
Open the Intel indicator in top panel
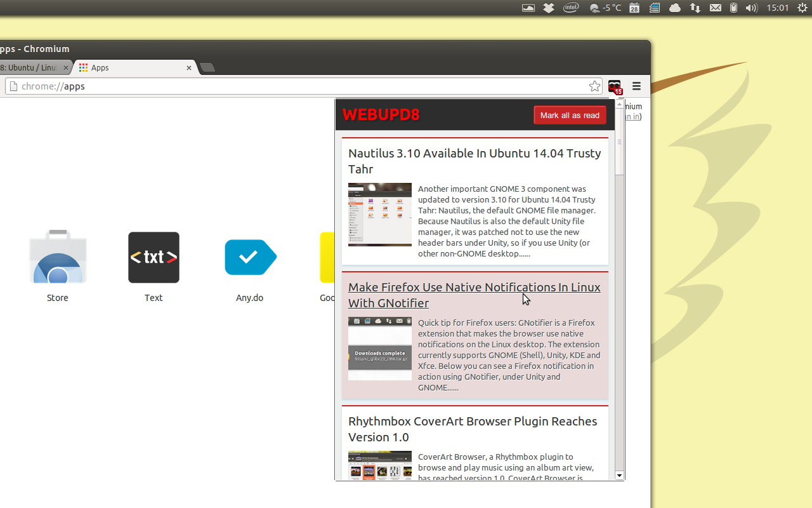pos(571,8)
